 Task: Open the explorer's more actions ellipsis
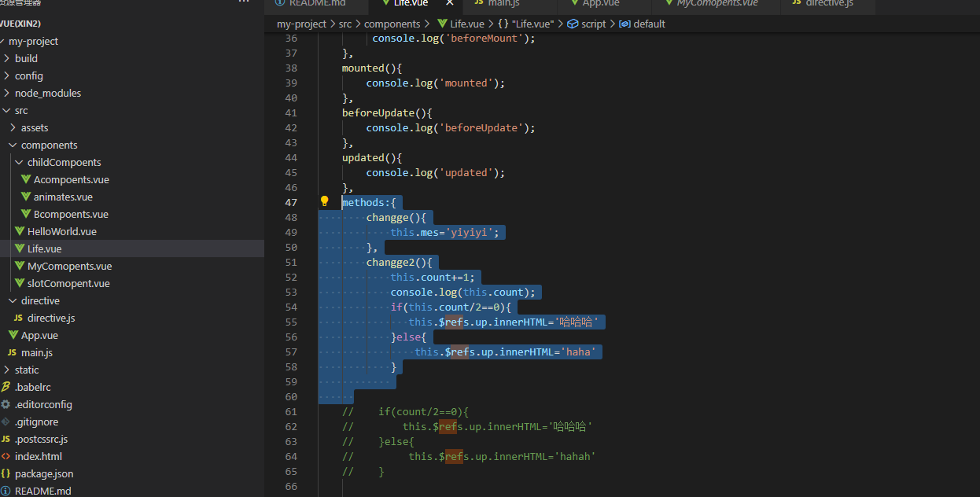244,3
